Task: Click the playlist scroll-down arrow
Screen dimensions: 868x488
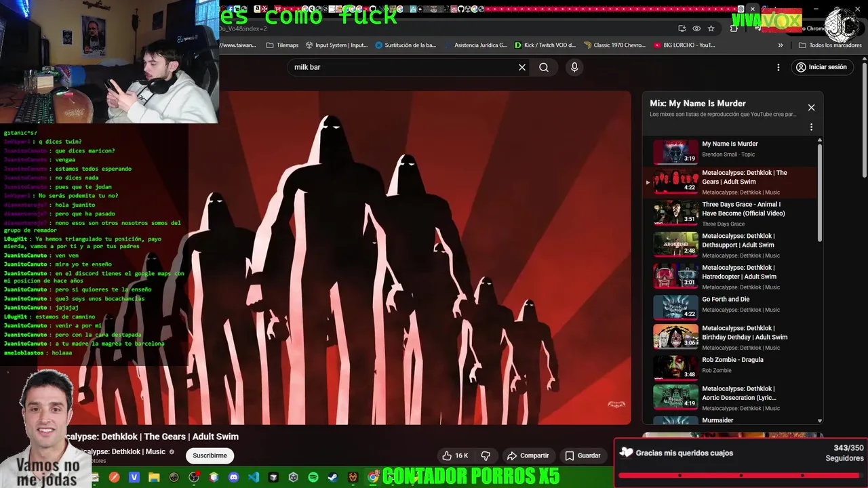Action: point(820,421)
